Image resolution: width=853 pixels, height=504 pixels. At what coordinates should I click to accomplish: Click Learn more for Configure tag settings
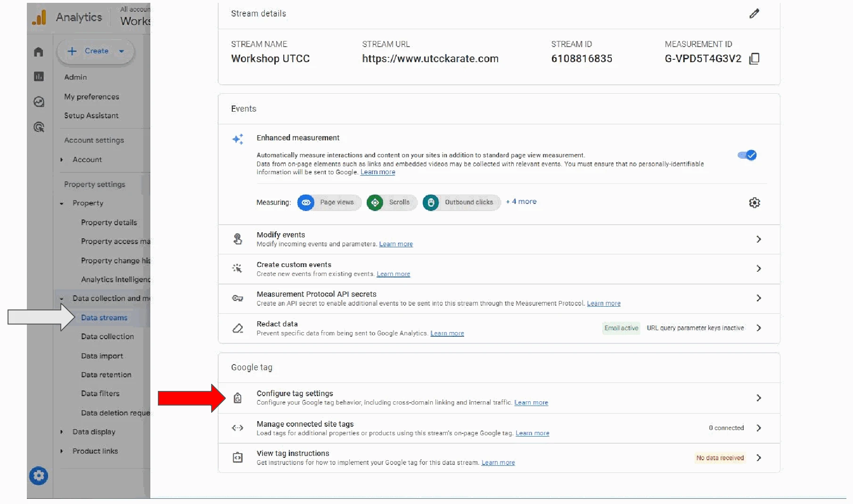(x=531, y=403)
